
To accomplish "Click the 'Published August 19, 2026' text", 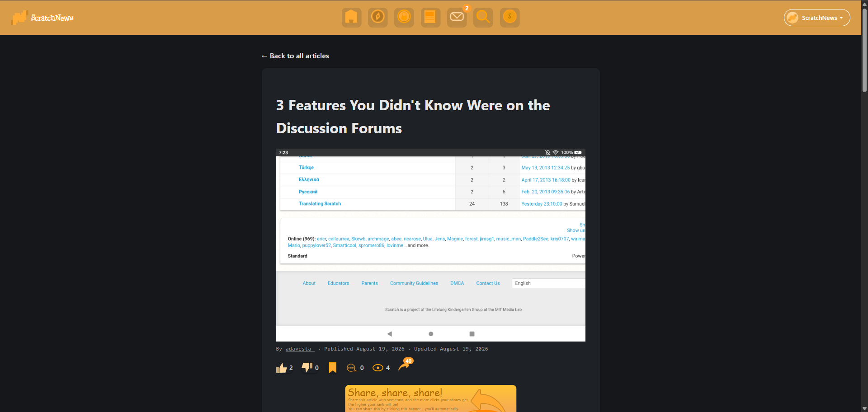I will [364, 349].
